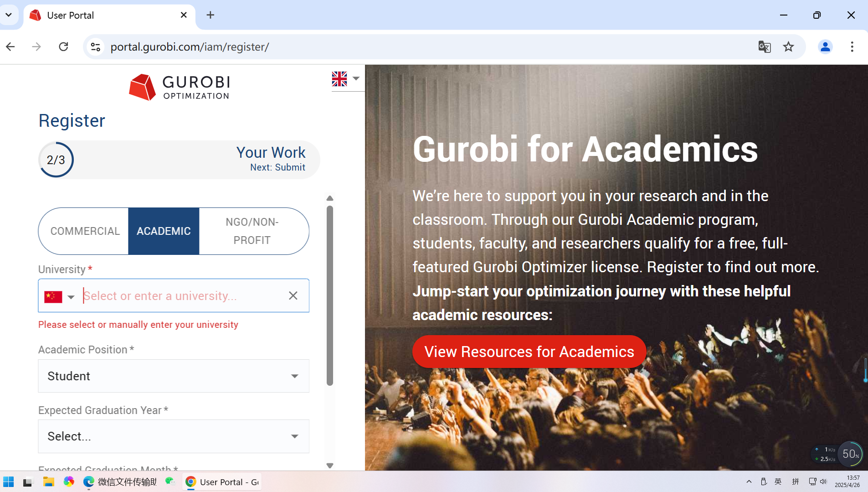Image resolution: width=868 pixels, height=492 pixels.
Task: Bookmark this tab with star icon
Action: [x=788, y=47]
